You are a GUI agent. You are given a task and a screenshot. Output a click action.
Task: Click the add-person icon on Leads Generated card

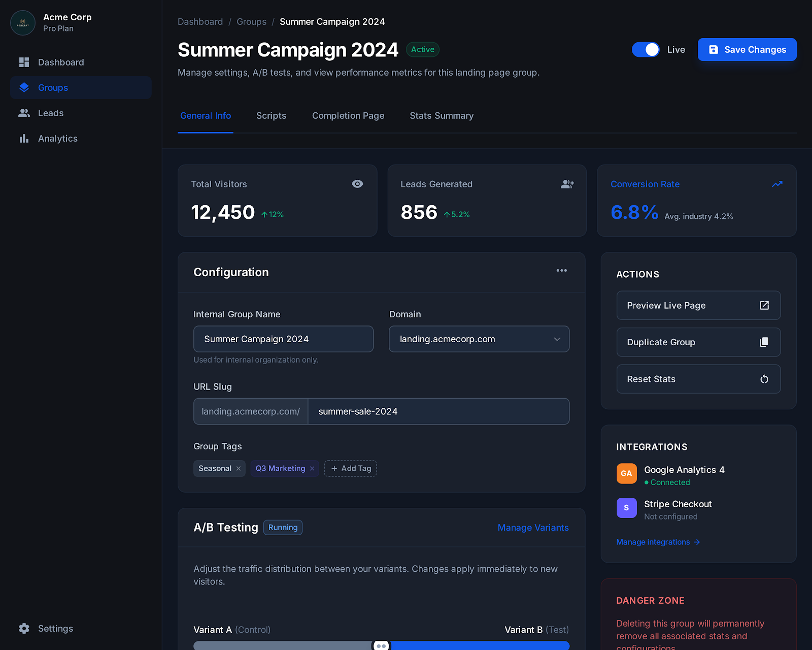567,184
